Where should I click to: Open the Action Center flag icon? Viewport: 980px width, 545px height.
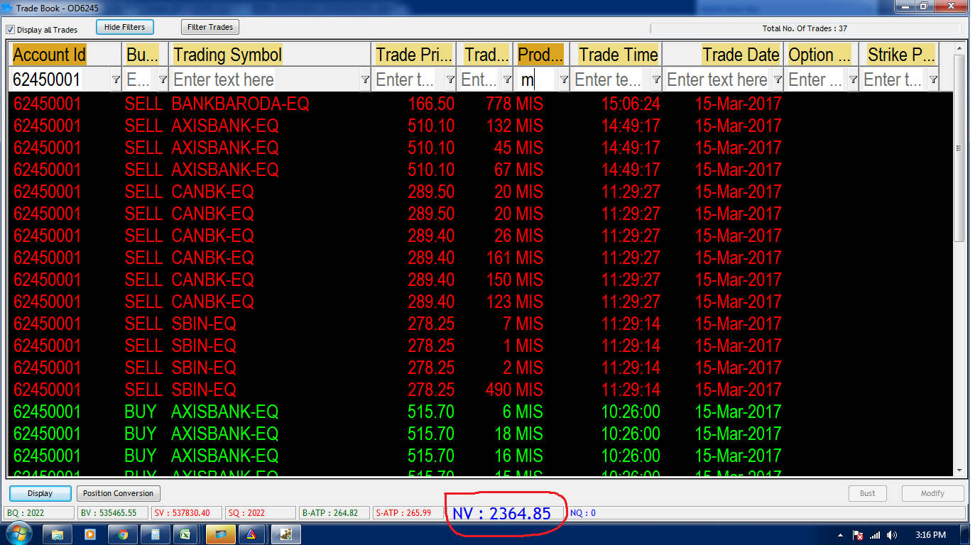click(x=858, y=535)
